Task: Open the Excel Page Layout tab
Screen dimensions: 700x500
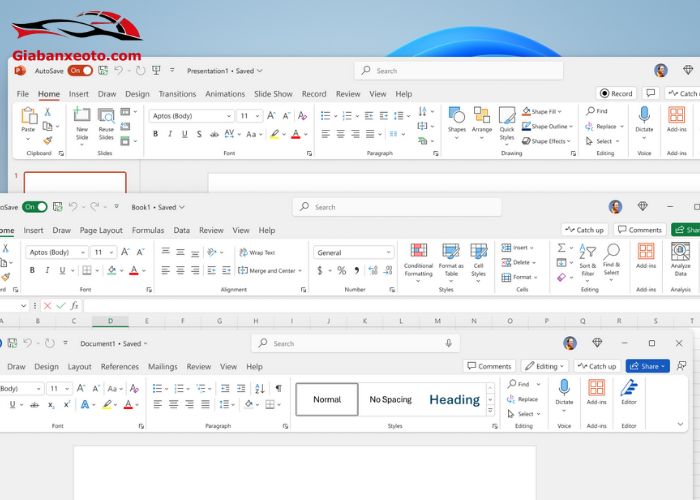Action: click(x=101, y=230)
